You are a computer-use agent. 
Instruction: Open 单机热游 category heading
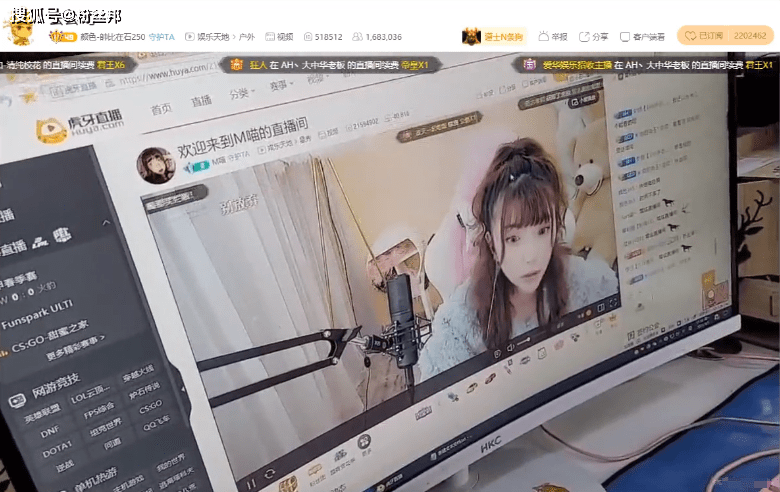(x=96, y=479)
